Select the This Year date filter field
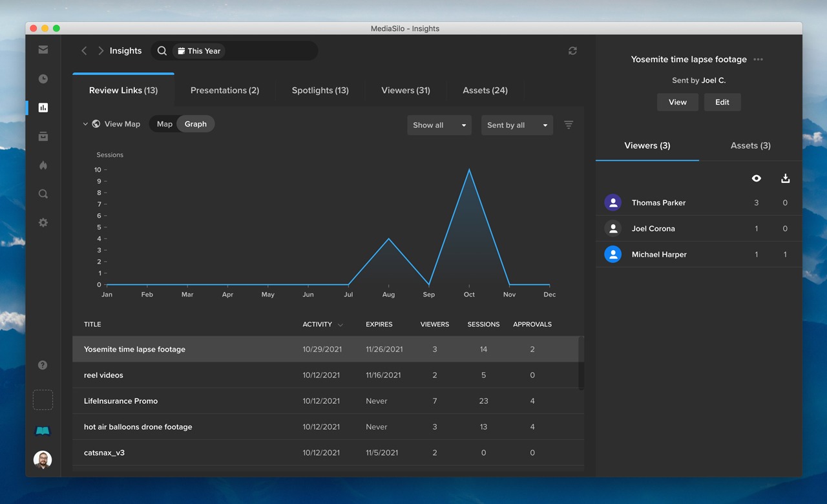 [x=199, y=50]
